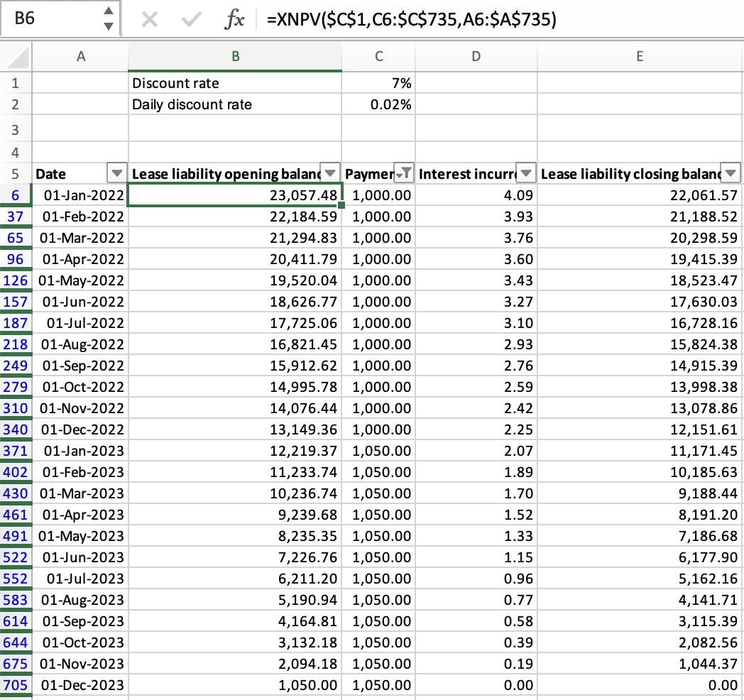This screenshot has width=744, height=700.
Task: Click closing balance 12,151.61
Action: pos(640,430)
